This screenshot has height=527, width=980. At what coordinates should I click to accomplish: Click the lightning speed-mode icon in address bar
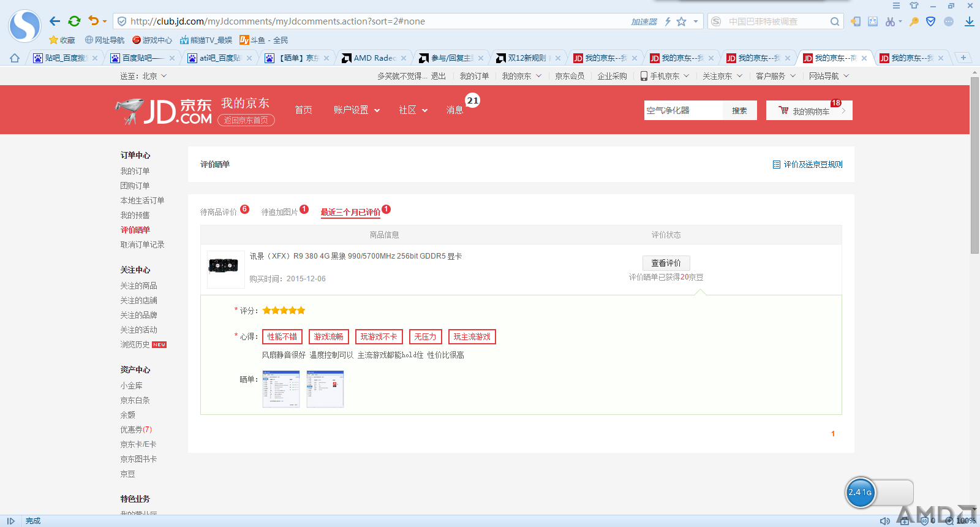click(668, 21)
